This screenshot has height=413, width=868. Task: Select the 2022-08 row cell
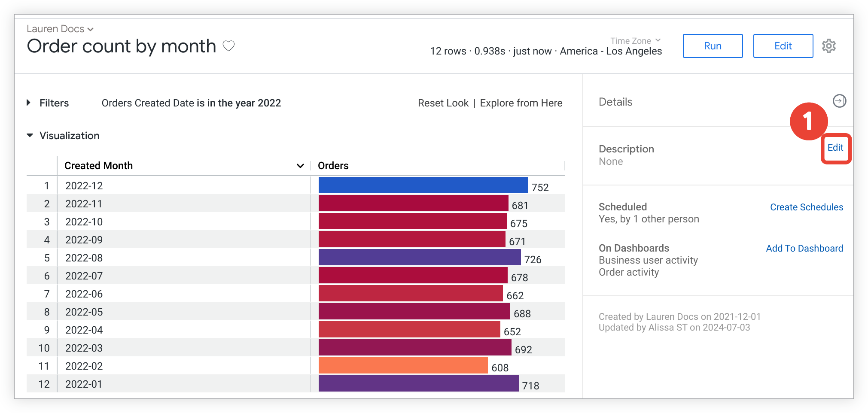[84, 258]
